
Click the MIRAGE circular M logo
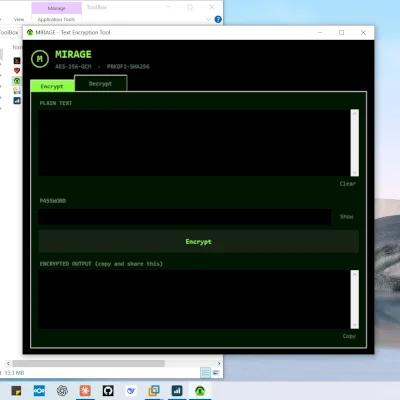[40, 59]
